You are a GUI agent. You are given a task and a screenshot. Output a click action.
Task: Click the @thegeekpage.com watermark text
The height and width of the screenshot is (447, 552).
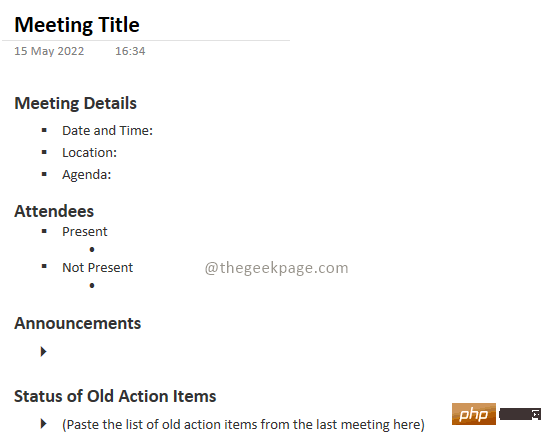[277, 268]
